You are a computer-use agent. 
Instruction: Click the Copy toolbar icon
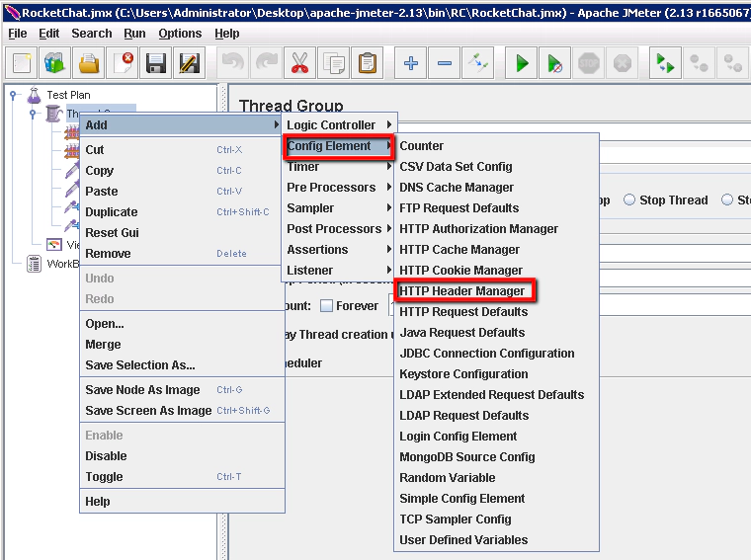coord(333,63)
